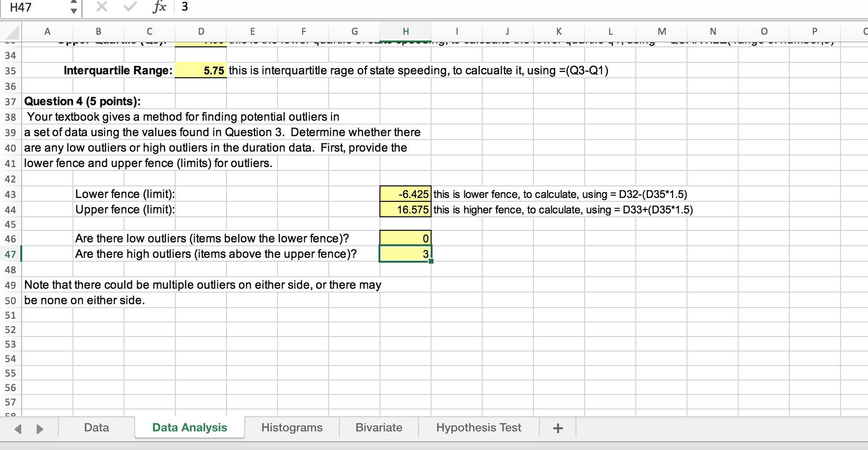Click low outliers count cell showing 0

pos(406,238)
